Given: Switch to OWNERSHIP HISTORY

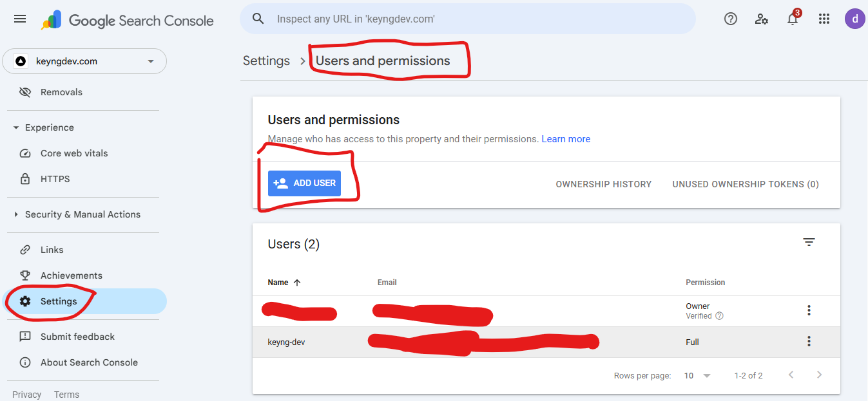Looking at the screenshot, I should pos(603,183).
